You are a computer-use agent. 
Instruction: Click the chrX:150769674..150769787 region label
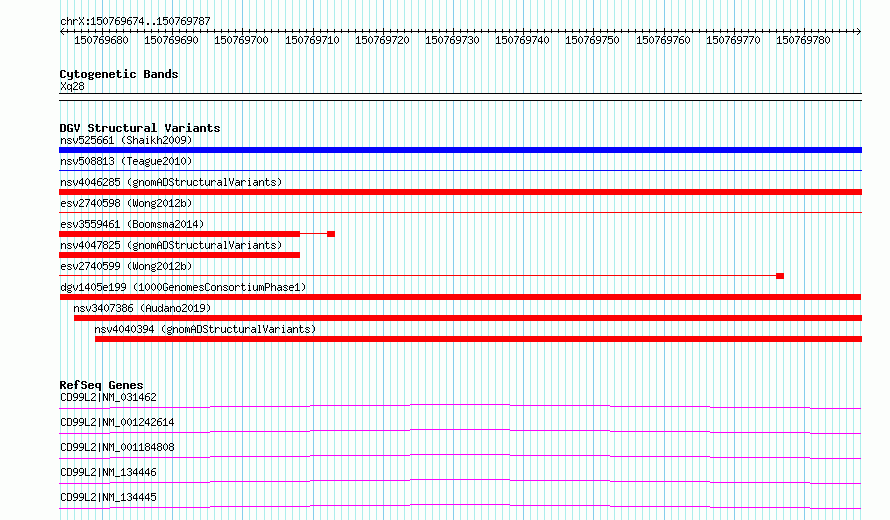coord(135,21)
